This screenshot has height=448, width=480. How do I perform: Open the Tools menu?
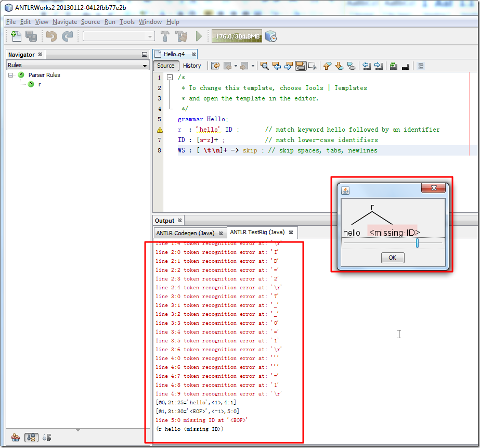click(127, 22)
